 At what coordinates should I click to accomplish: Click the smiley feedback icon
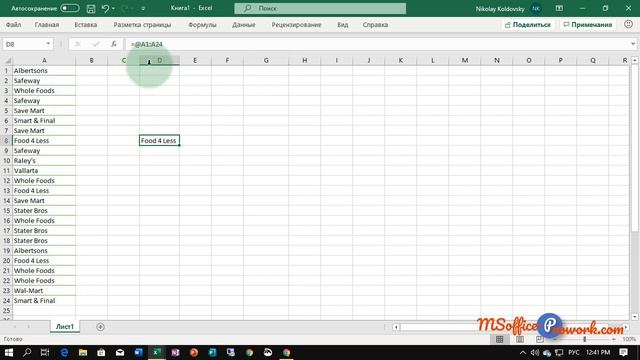tap(629, 24)
